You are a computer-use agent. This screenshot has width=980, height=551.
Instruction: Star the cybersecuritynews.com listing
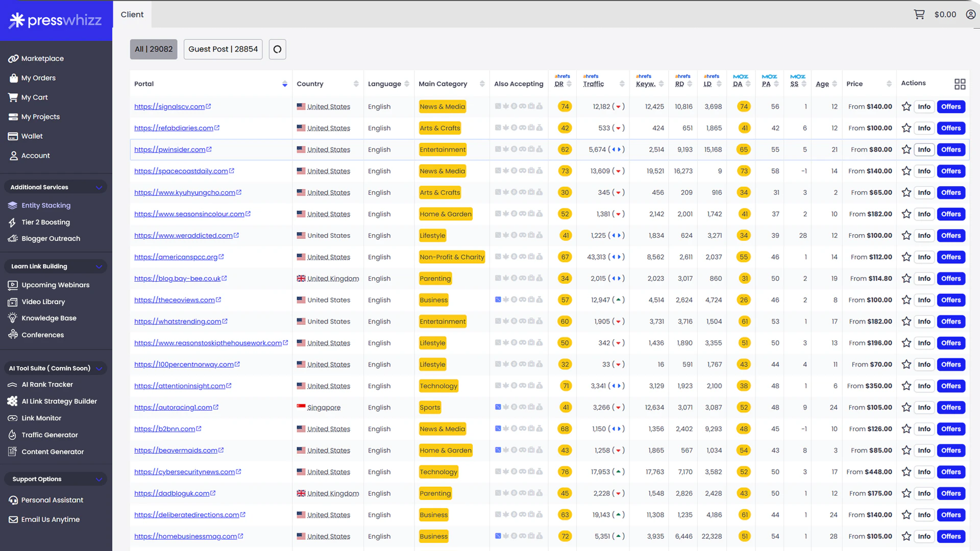pyautogui.click(x=906, y=472)
